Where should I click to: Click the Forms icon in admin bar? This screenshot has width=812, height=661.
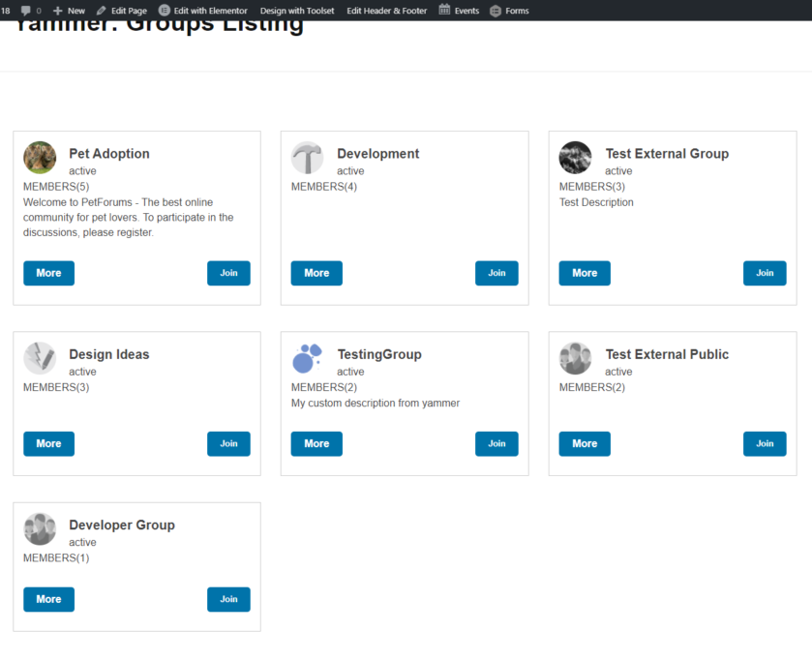[496, 11]
